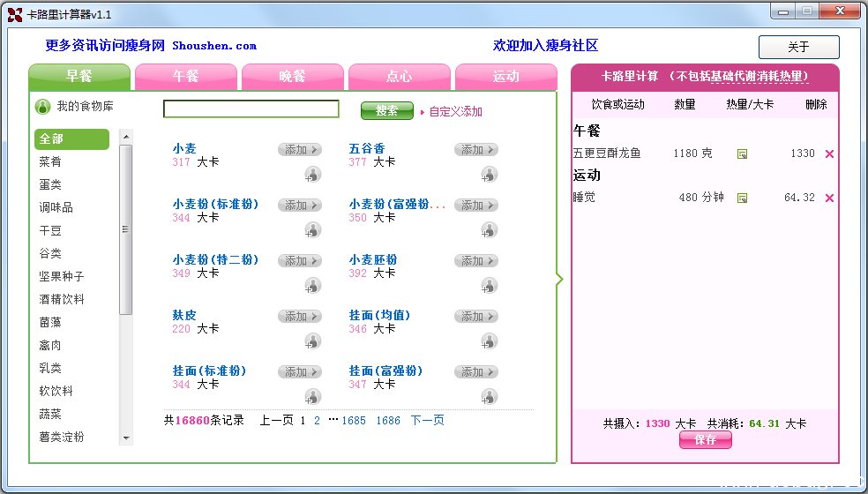This screenshot has height=494, width=868.
Task: Select the 蔬菜 category
Action: 50,415
